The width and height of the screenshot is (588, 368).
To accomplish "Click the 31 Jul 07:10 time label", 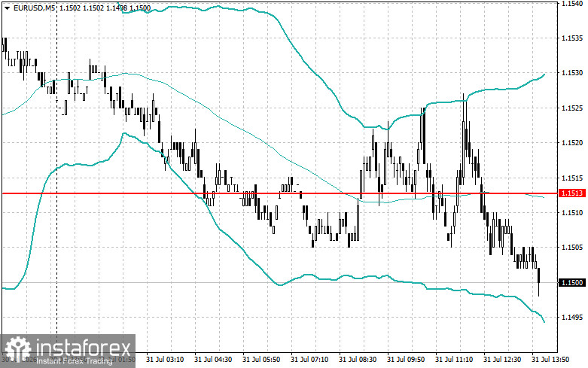I will click(309, 360).
